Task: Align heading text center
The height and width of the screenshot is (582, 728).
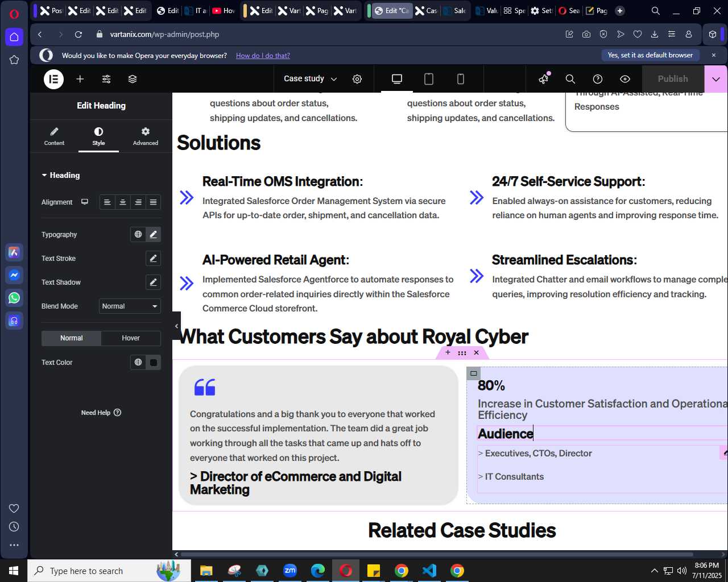Action: coord(123,202)
